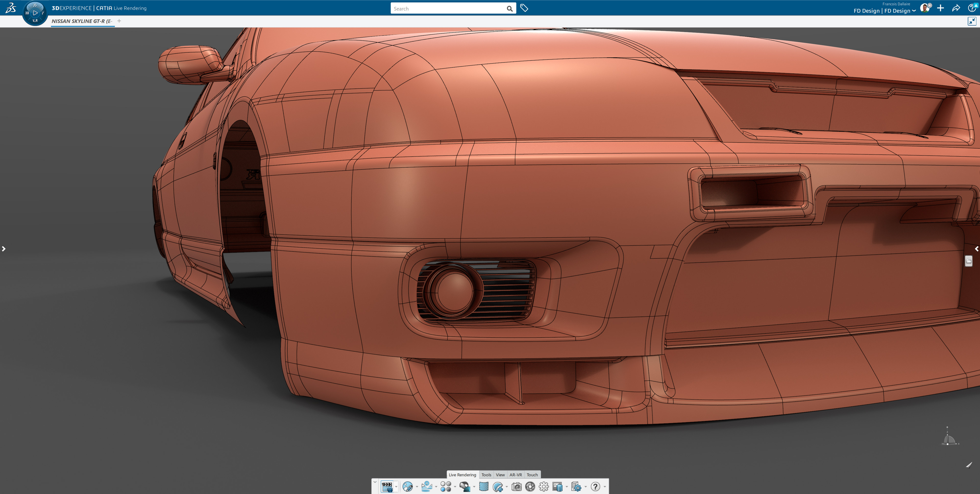Type a query in the Search field
This screenshot has height=494, width=980.
click(449, 8)
